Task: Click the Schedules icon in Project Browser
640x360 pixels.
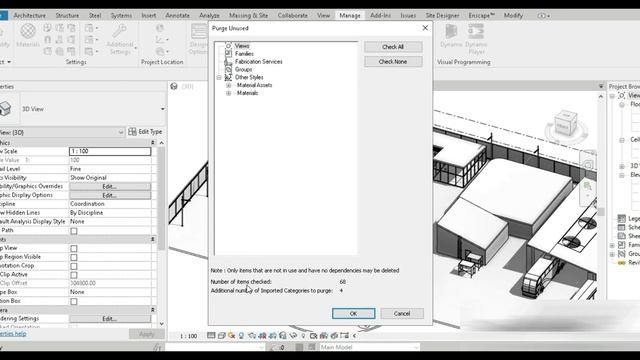Action: (621, 227)
